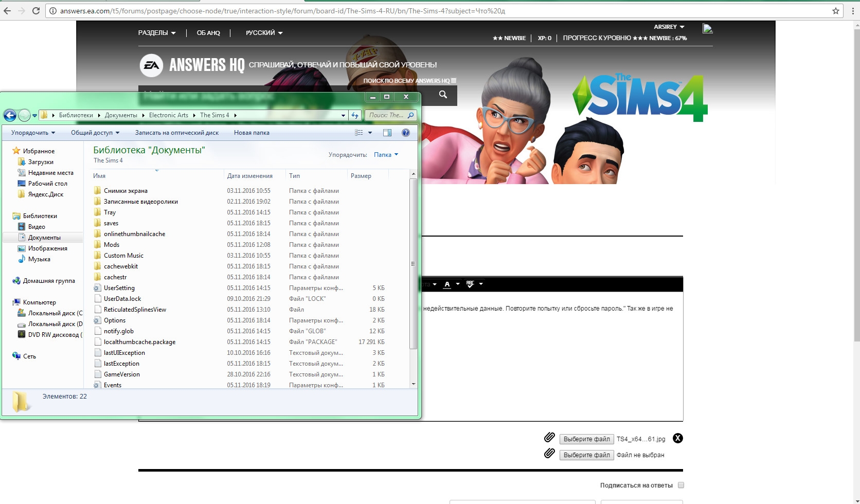Open the Общий доступ dropdown

(95, 133)
